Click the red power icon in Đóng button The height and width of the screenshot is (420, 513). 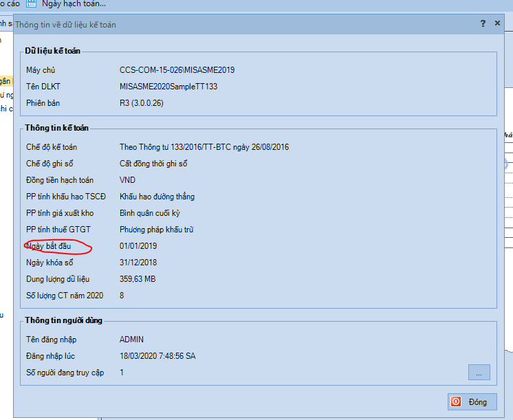[456, 401]
